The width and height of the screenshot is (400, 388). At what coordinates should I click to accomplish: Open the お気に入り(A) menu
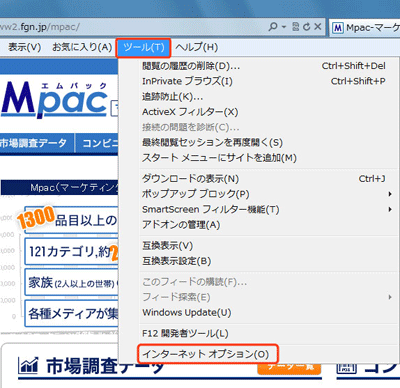(x=82, y=47)
